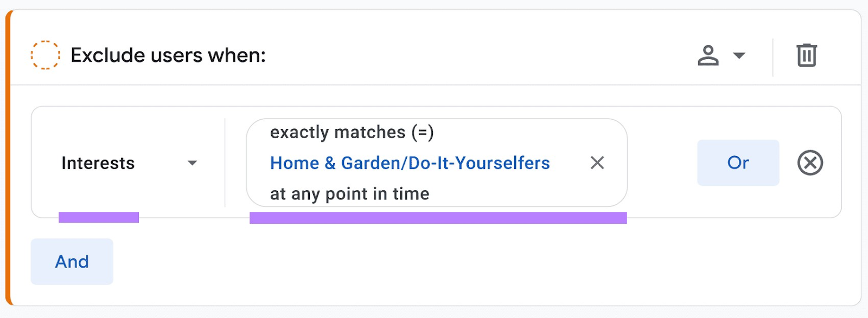The image size is (868, 318).
Task: Expand the scoping options arrow beside person icon
Action: click(x=739, y=55)
